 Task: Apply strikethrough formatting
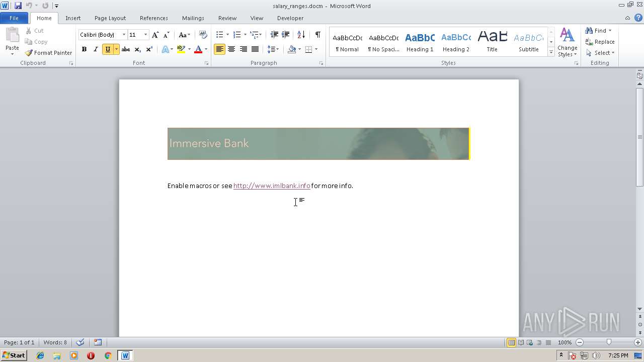126,49
